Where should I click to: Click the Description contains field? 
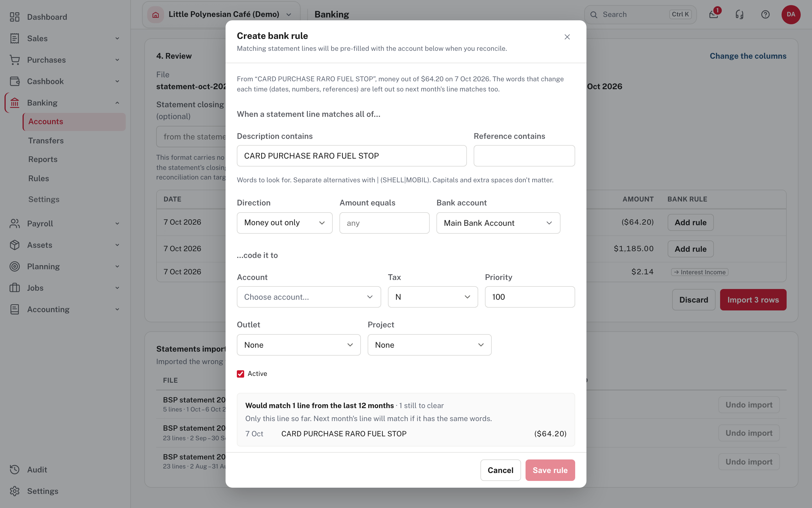(352, 156)
